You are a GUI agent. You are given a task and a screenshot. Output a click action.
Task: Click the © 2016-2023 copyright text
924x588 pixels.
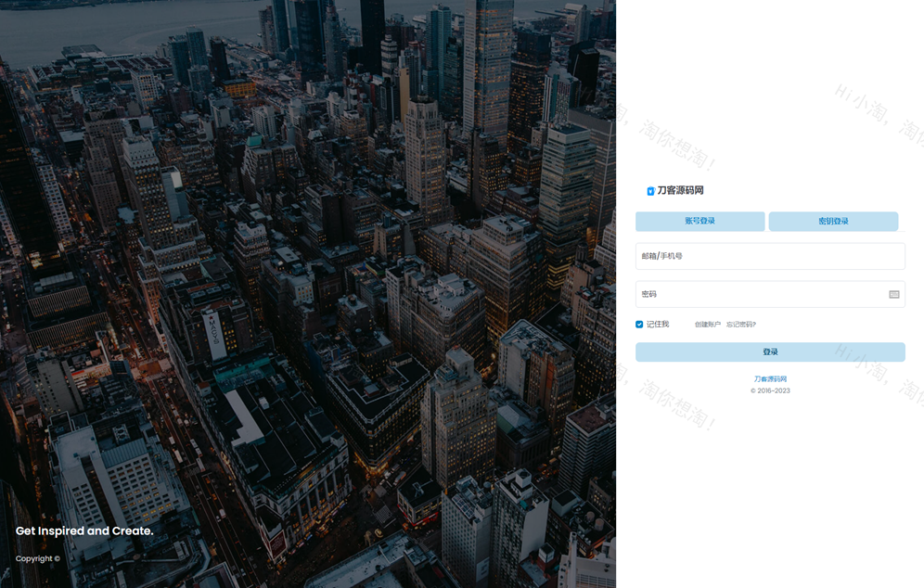point(770,390)
